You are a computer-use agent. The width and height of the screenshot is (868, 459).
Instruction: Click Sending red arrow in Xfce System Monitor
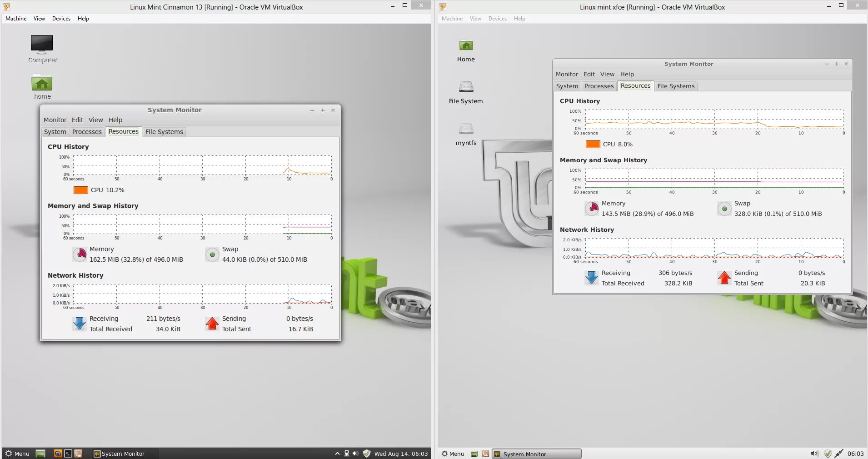[x=724, y=278]
